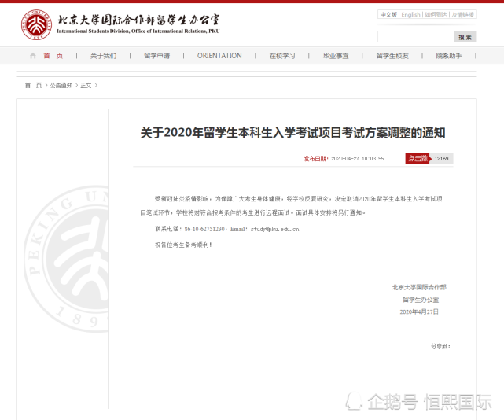
Task: Click the Peking University red seal logo
Action: pyautogui.click(x=36, y=24)
